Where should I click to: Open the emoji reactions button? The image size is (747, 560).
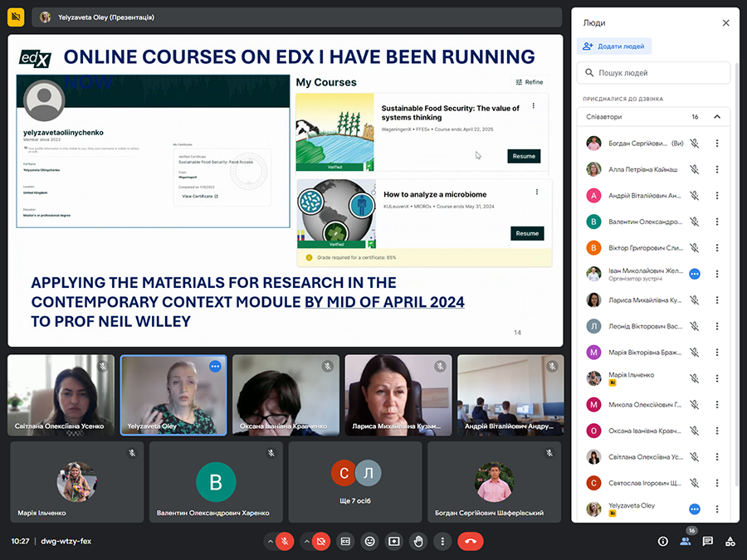(x=369, y=542)
